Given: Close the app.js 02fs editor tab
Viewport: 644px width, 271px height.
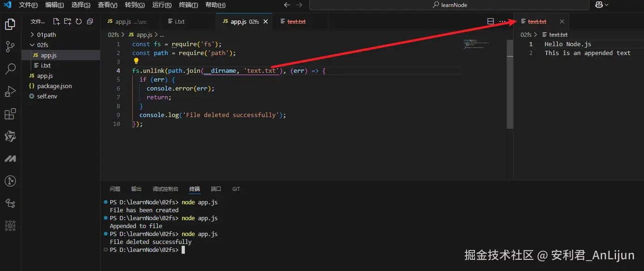Looking at the screenshot, I should click(x=266, y=21).
